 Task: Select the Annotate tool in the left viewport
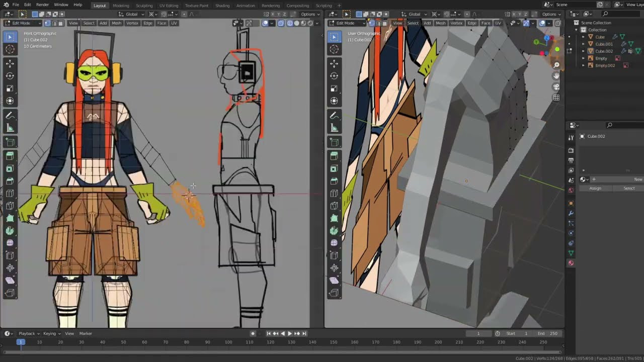click(10, 116)
